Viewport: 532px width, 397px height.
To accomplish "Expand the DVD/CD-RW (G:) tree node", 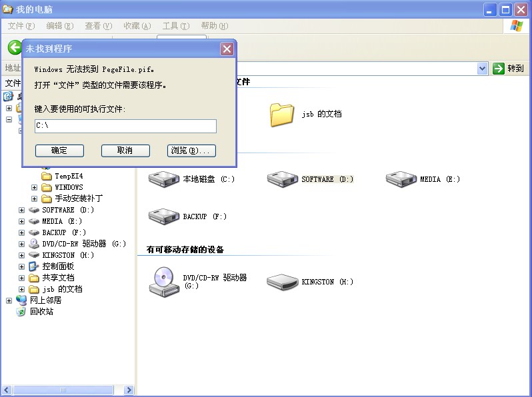I will click(21, 244).
